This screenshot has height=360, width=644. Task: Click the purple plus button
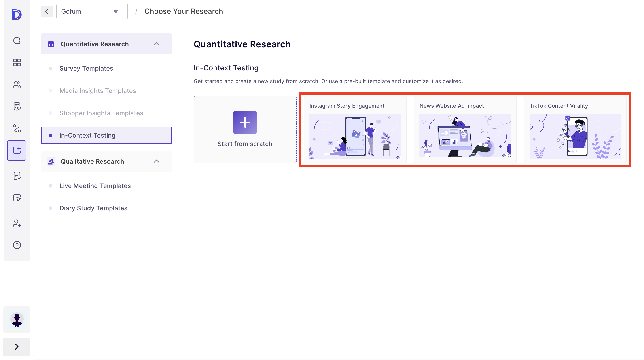point(245,122)
